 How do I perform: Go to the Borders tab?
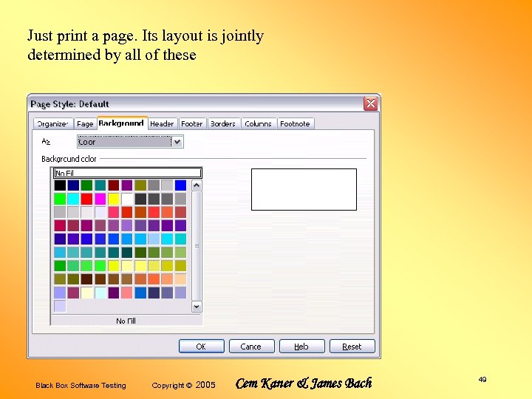pyautogui.click(x=224, y=124)
